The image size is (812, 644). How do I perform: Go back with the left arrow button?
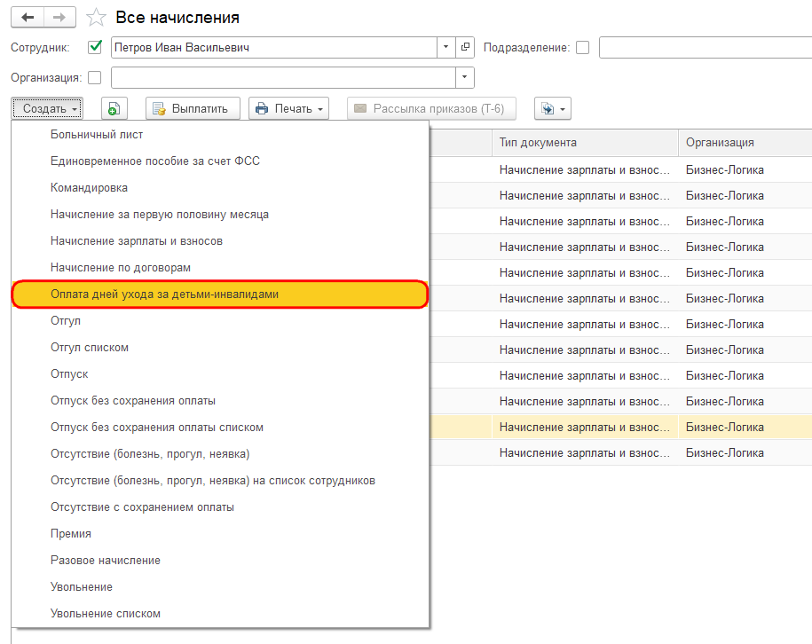[28, 18]
